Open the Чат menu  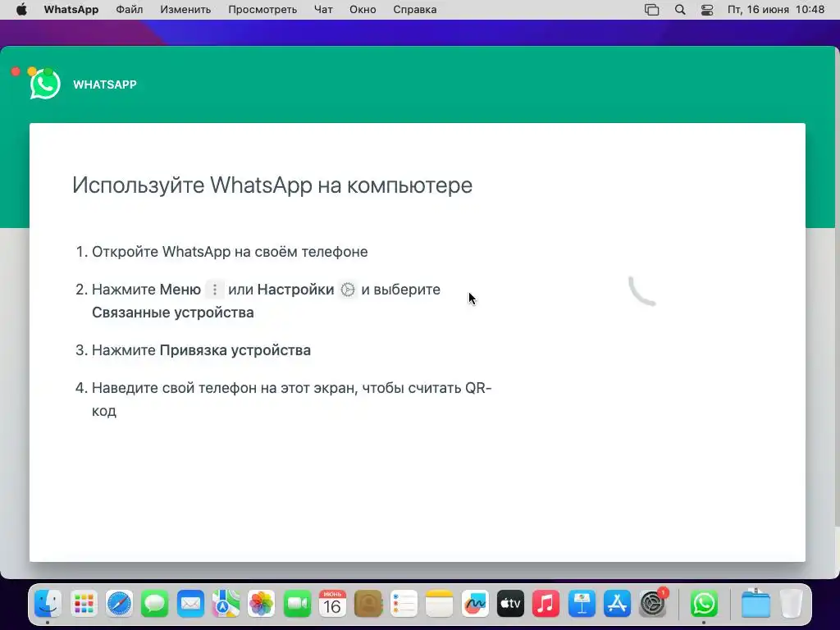[x=323, y=10]
